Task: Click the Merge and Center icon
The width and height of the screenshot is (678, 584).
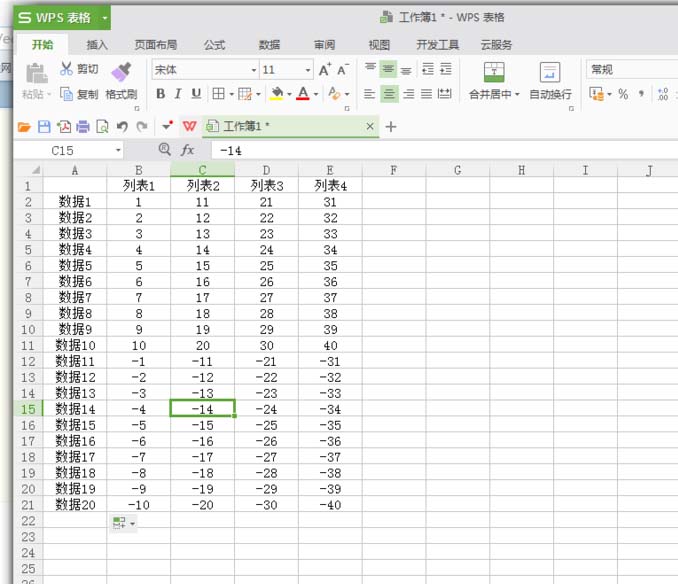Action: [494, 72]
